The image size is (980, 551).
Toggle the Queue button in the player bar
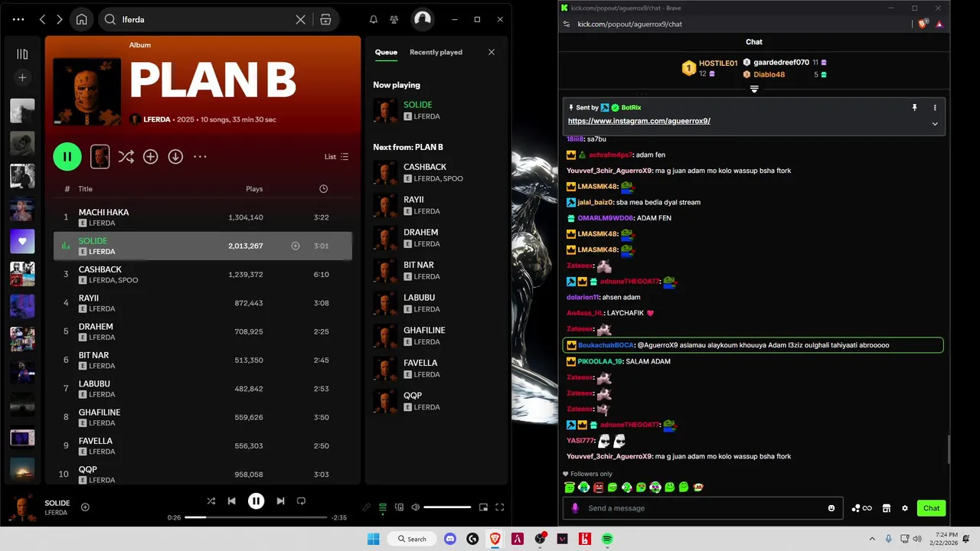point(383,507)
